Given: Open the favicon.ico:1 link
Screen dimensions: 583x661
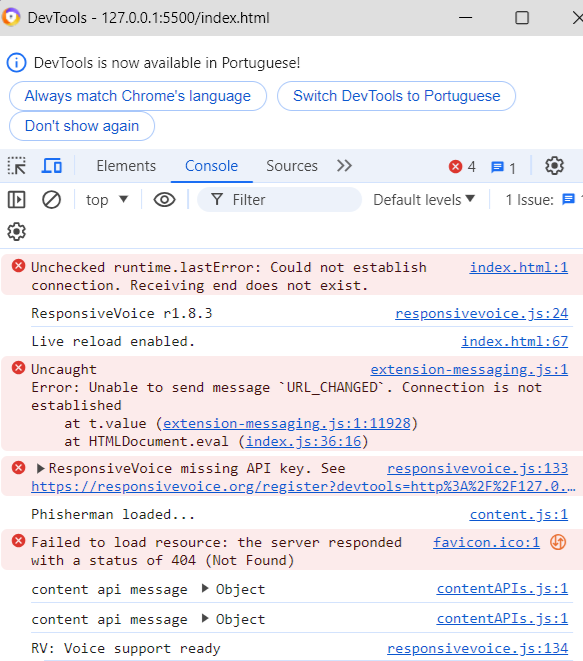Looking at the screenshot, I should 486,542.
